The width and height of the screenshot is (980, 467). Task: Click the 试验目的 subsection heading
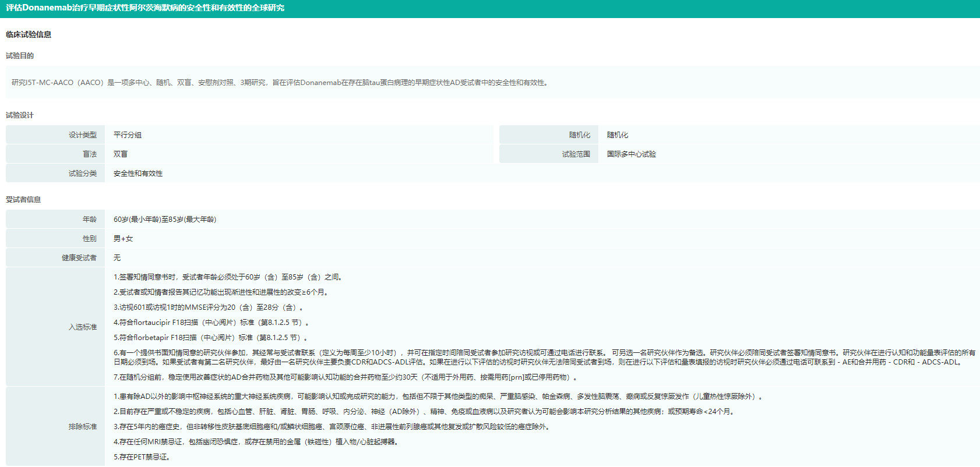(20, 56)
